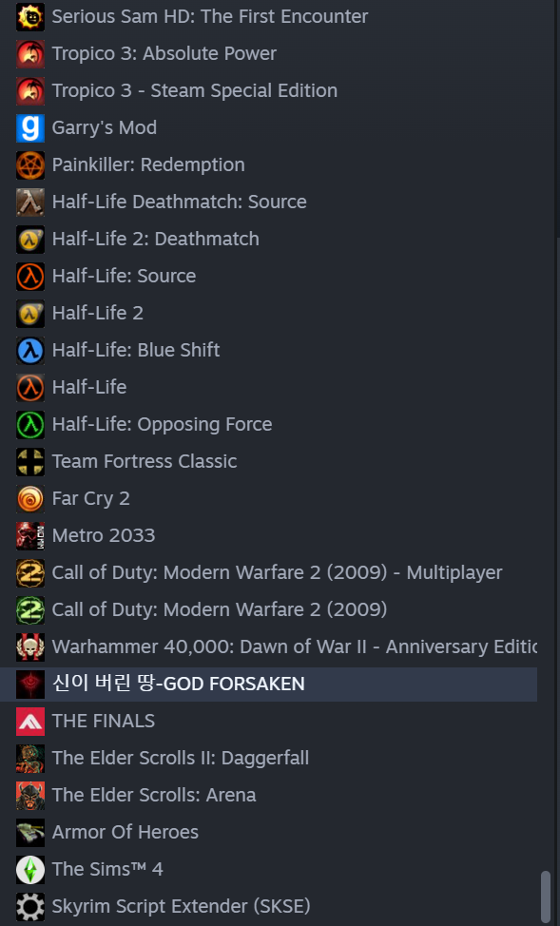Click THE FINALS red logo icon
Image resolution: width=560 pixels, height=926 pixels.
click(30, 721)
